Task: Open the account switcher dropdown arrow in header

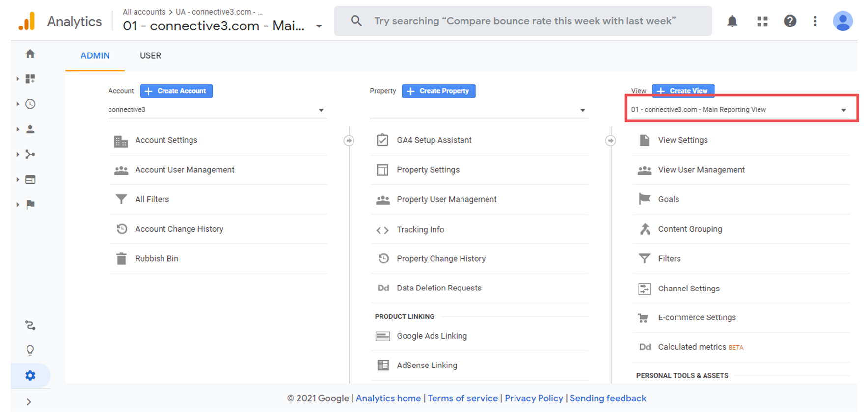Action: click(x=319, y=26)
